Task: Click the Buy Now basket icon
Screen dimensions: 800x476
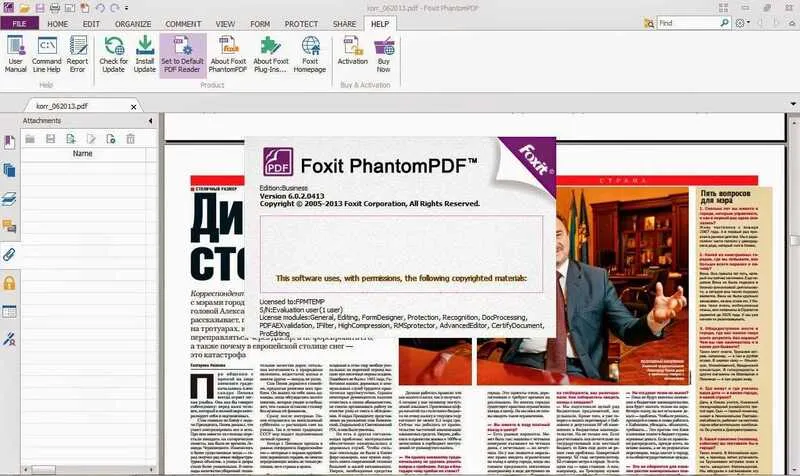Action: tap(384, 46)
